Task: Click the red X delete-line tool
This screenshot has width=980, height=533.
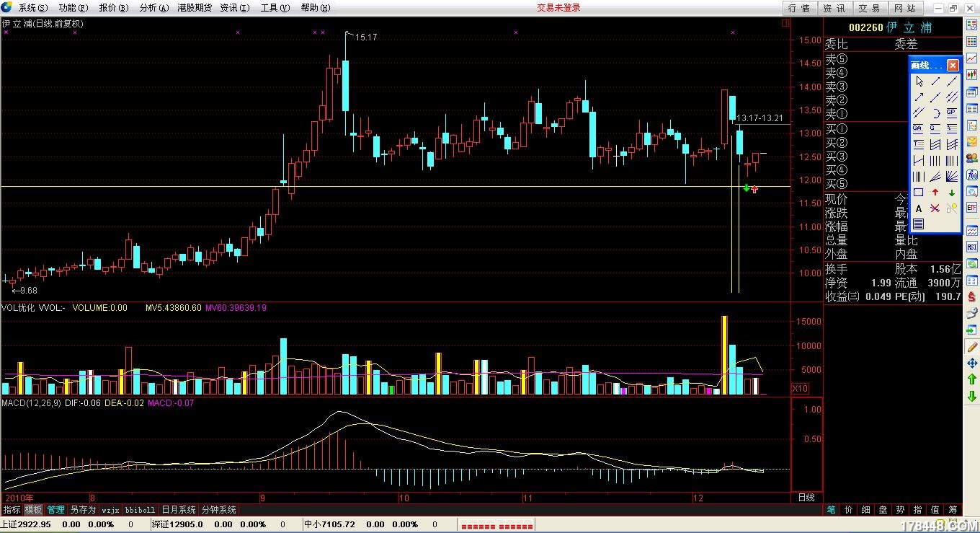Action: pos(935,208)
